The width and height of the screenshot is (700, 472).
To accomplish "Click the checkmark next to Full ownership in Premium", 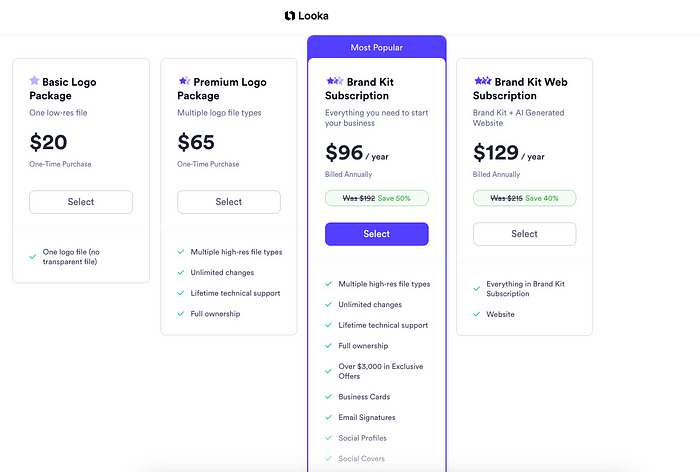I will coord(181,313).
